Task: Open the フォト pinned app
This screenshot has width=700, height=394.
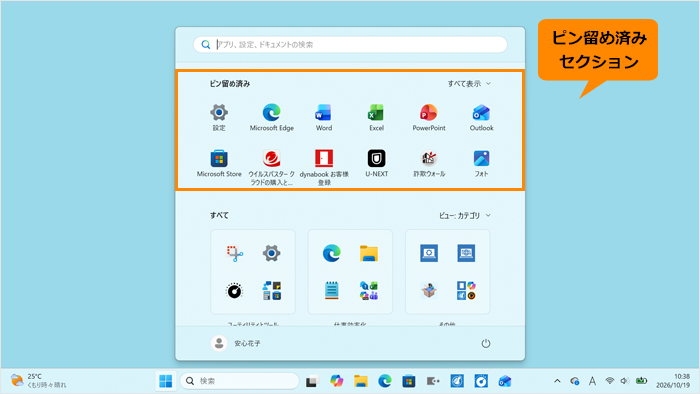Action: (x=481, y=164)
